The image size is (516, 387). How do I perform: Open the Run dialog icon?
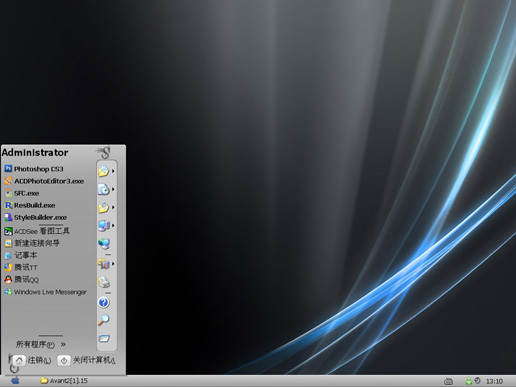click(104, 339)
